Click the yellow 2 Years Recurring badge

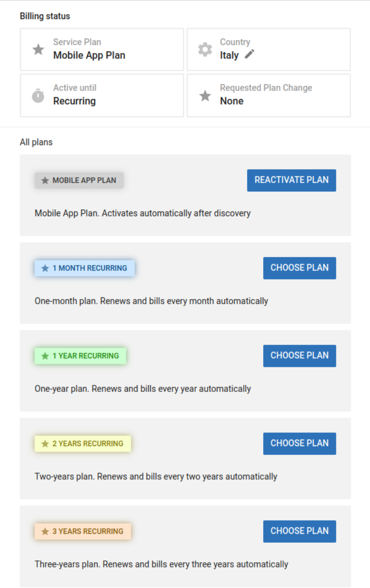pyautogui.click(x=83, y=443)
